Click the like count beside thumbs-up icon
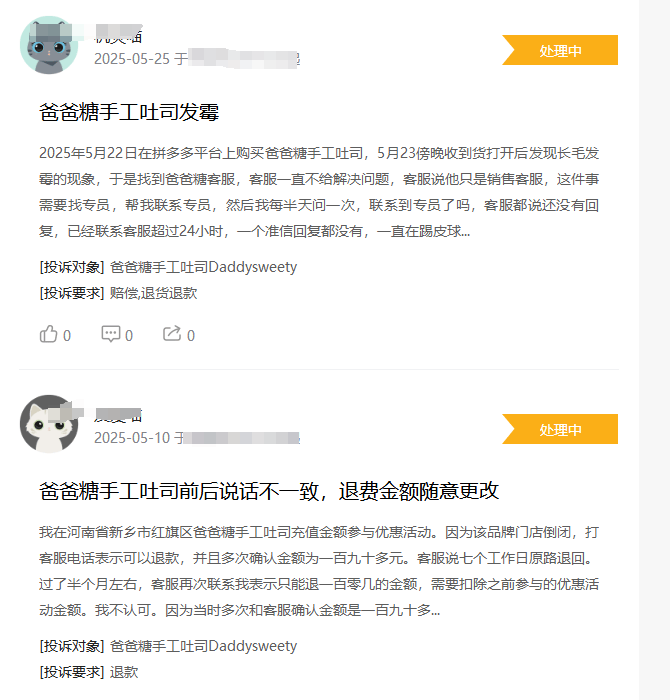This screenshot has height=700, width=670. 67,335
